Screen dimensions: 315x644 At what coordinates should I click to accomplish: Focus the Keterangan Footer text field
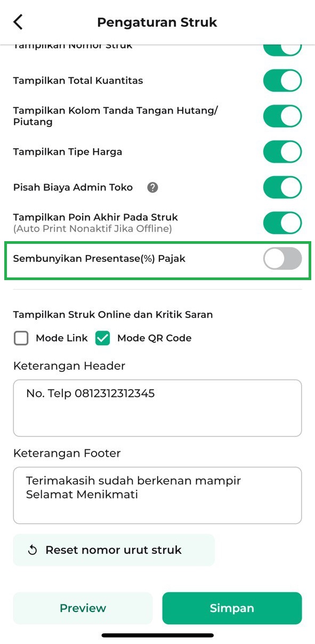(157, 495)
